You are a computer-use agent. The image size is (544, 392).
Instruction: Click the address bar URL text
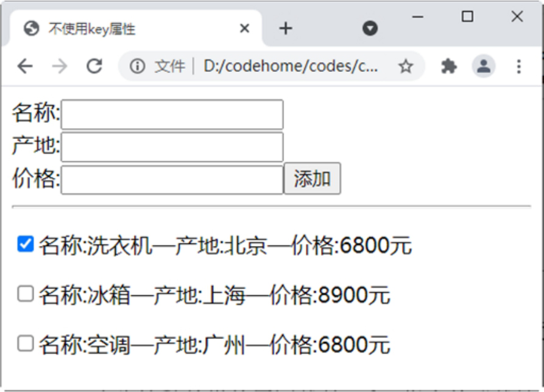click(291, 66)
